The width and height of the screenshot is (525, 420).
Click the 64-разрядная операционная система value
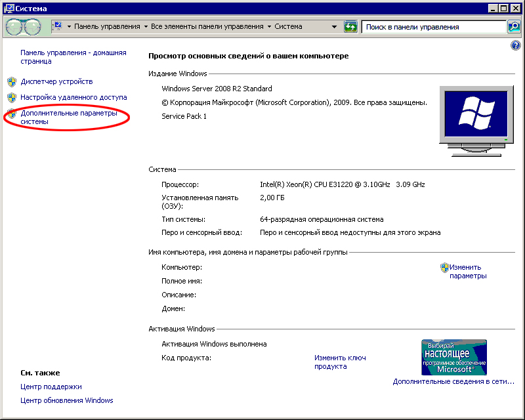tap(322, 220)
